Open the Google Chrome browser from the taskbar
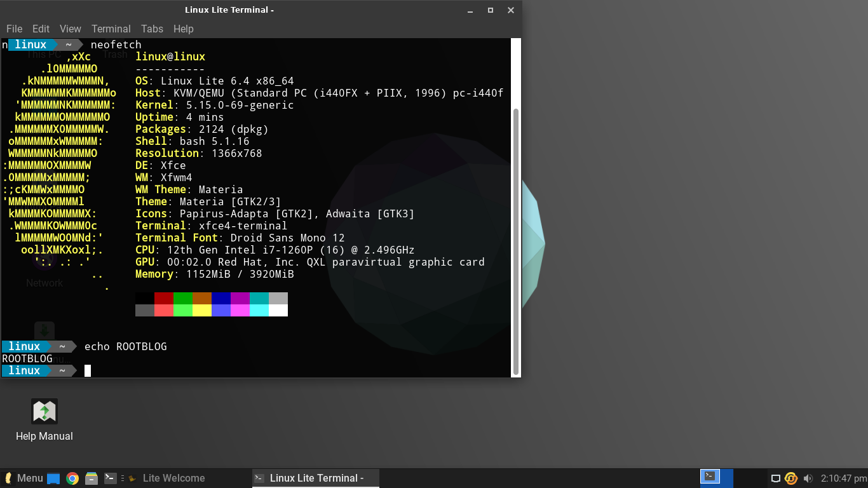 (72, 478)
